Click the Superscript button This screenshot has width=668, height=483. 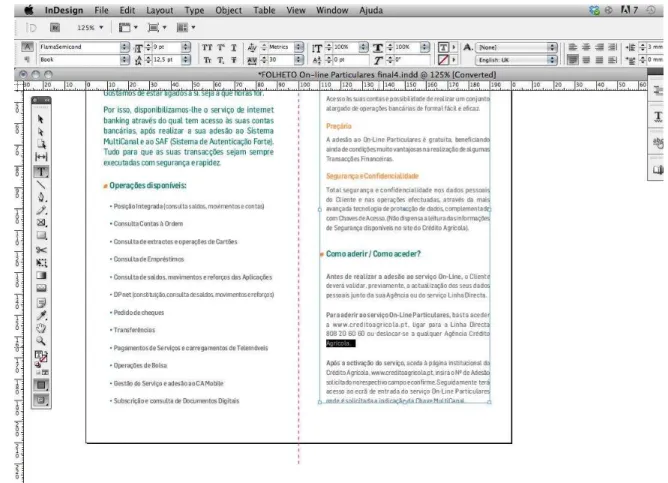221,47
